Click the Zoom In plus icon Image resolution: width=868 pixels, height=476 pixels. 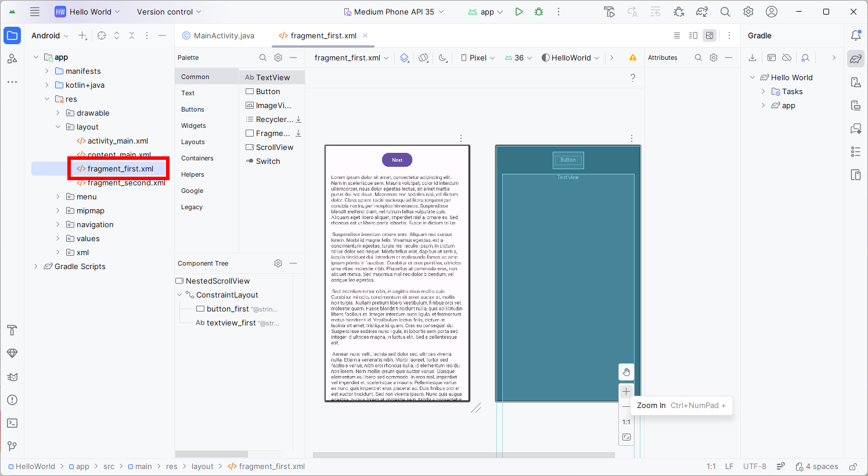(x=626, y=392)
